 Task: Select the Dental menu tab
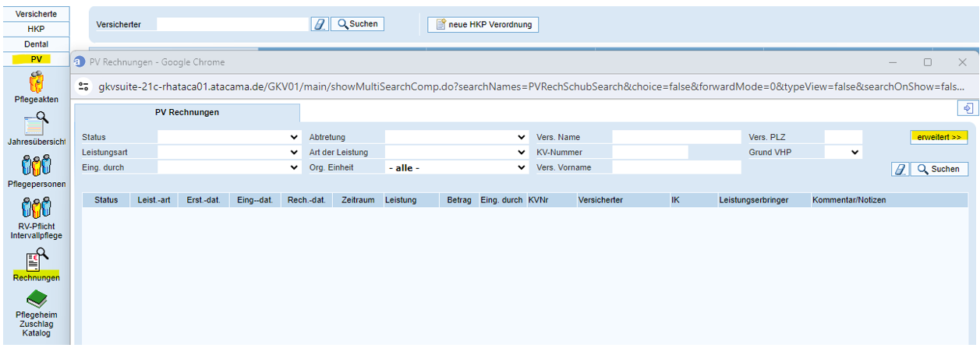(36, 44)
